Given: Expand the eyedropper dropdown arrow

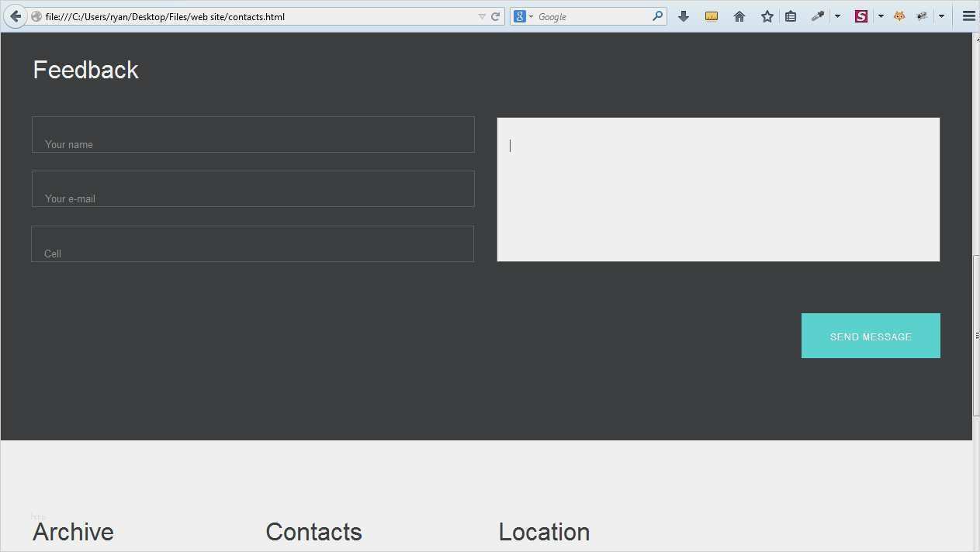Looking at the screenshot, I should point(837,16).
